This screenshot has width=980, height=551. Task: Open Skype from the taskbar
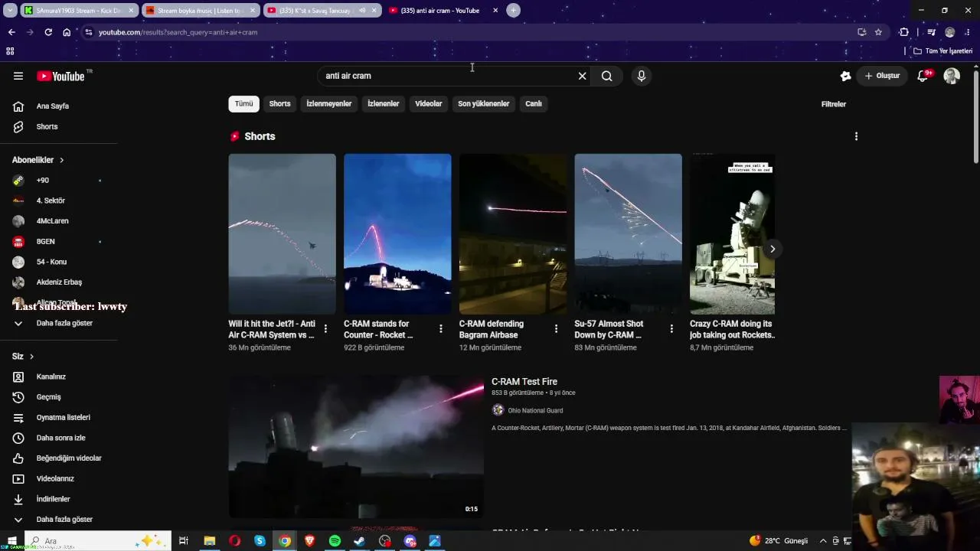tap(260, 541)
